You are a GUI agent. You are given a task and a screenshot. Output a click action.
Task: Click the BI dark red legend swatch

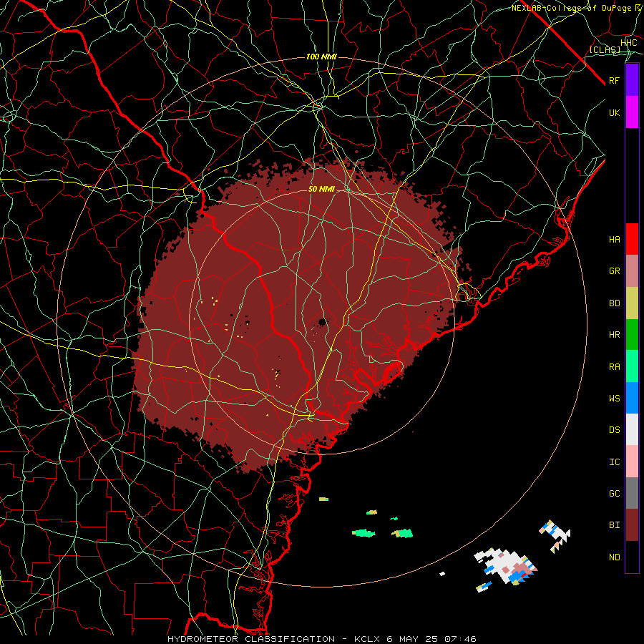point(632,525)
